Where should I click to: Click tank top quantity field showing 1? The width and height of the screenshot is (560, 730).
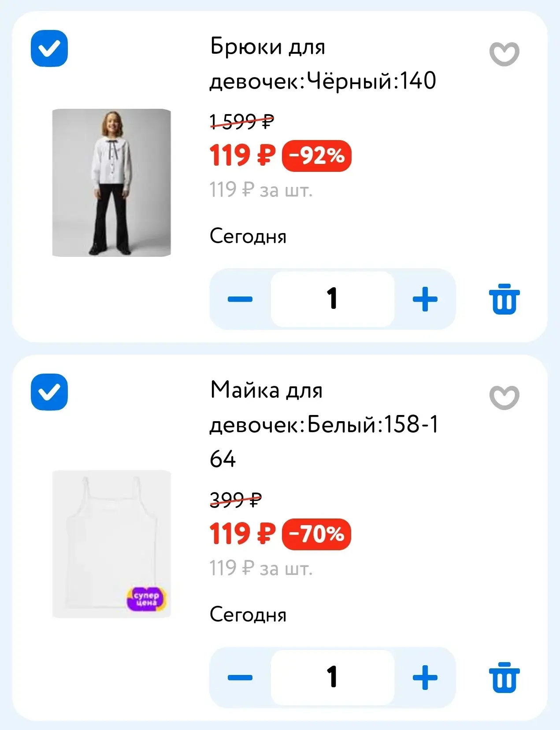coord(332,678)
